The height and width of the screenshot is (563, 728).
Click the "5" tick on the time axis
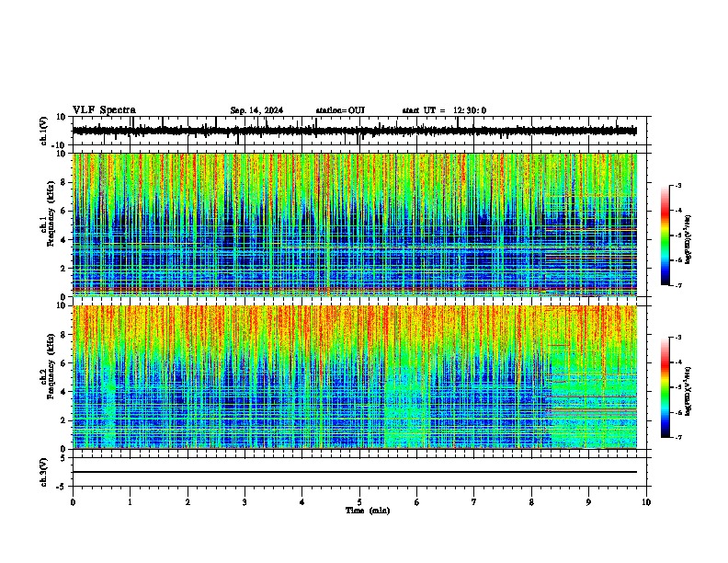[x=359, y=502]
